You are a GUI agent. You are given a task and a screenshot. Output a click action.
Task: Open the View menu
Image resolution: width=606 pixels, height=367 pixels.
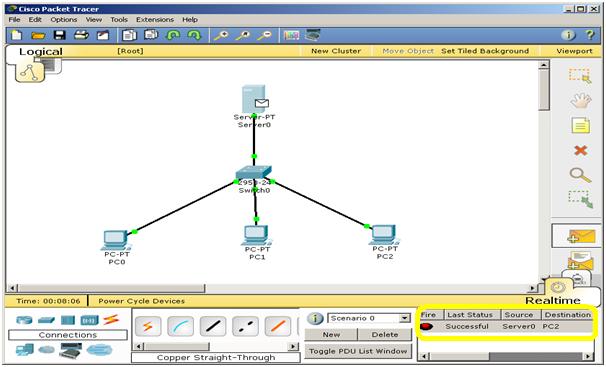pos(94,19)
